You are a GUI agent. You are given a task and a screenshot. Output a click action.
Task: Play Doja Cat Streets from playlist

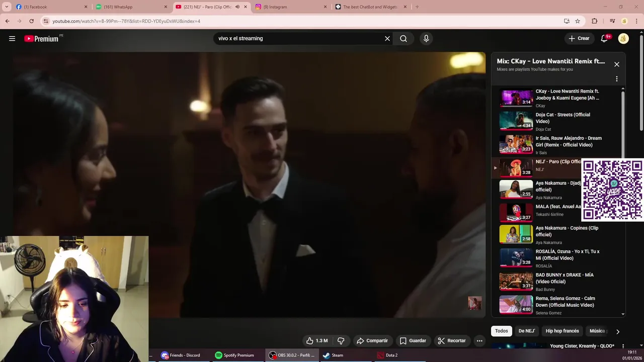[558, 121]
